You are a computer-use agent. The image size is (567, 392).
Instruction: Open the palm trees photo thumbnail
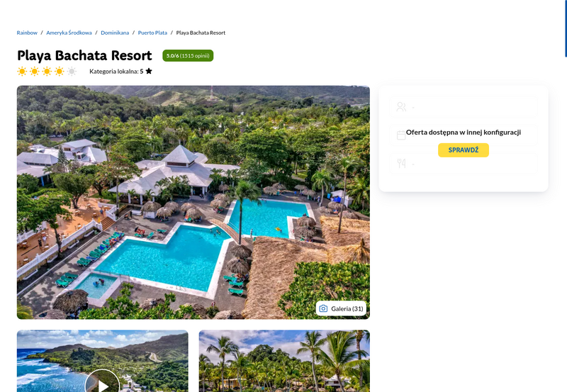click(284, 361)
